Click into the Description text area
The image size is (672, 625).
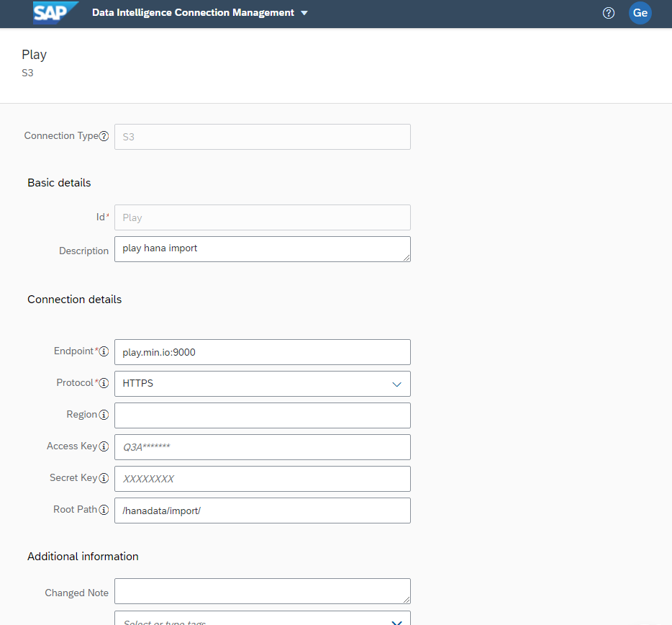coord(262,249)
